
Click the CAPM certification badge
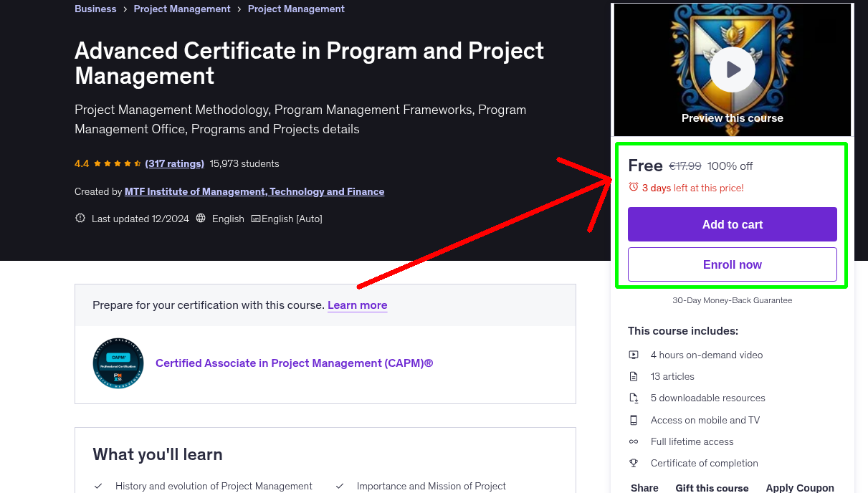[118, 363]
